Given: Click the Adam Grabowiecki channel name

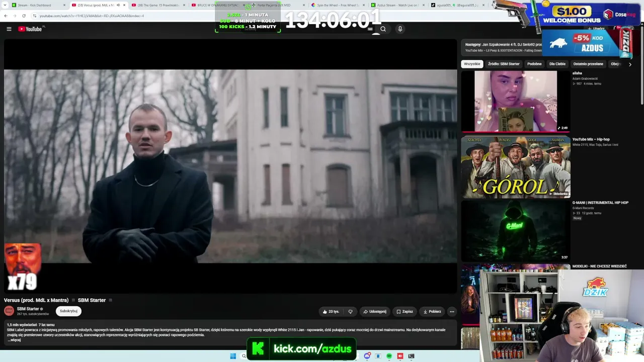Looking at the screenshot, I should [585, 78].
